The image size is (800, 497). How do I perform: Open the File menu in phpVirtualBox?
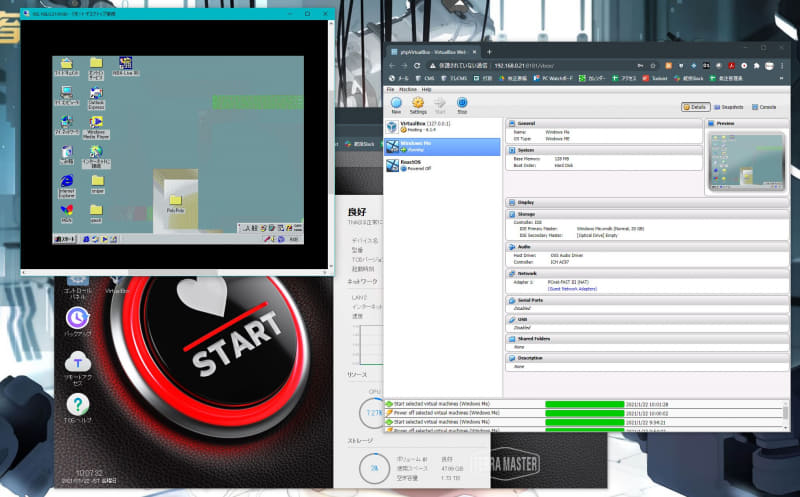pos(390,89)
